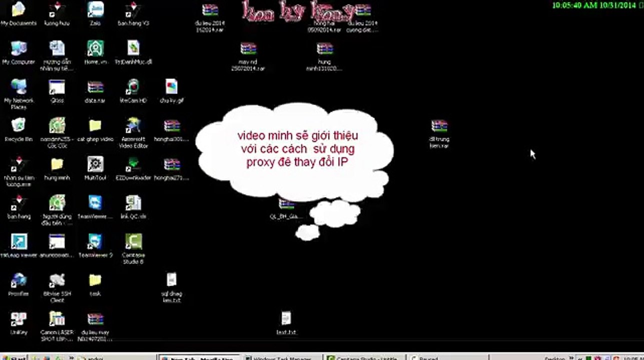Select the 'su dung key.txt' file
The height and width of the screenshot is (360, 644).
pyautogui.click(x=172, y=287)
